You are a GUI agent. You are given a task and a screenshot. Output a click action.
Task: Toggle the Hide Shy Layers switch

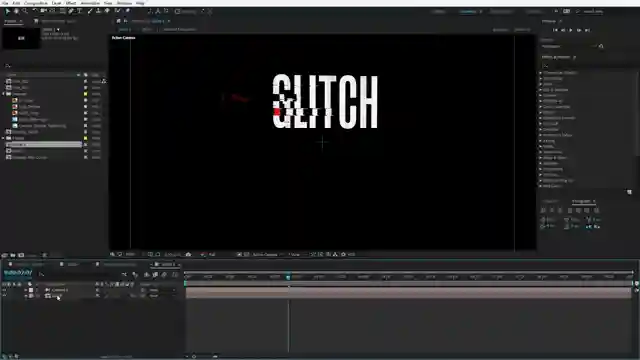pyautogui.click(x=146, y=275)
